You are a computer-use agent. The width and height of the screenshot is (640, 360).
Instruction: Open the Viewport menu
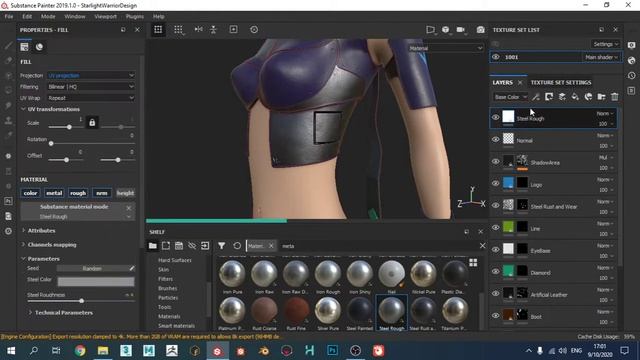105,16
